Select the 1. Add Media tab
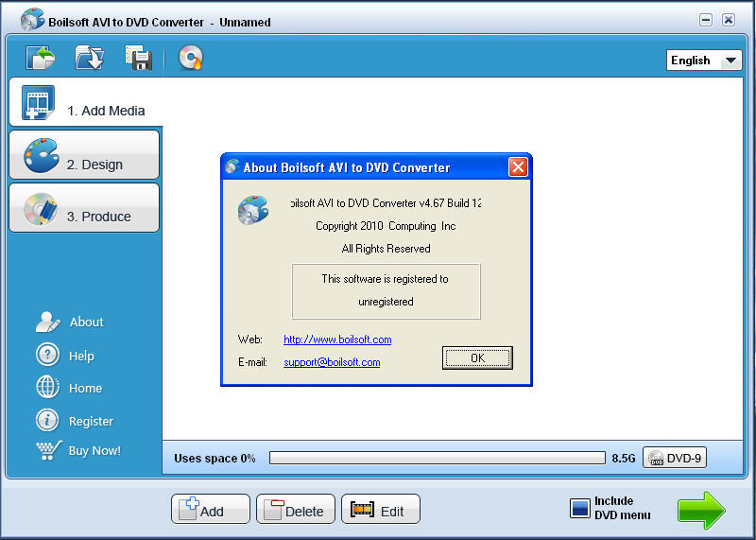The width and height of the screenshot is (756, 540). 86,102
